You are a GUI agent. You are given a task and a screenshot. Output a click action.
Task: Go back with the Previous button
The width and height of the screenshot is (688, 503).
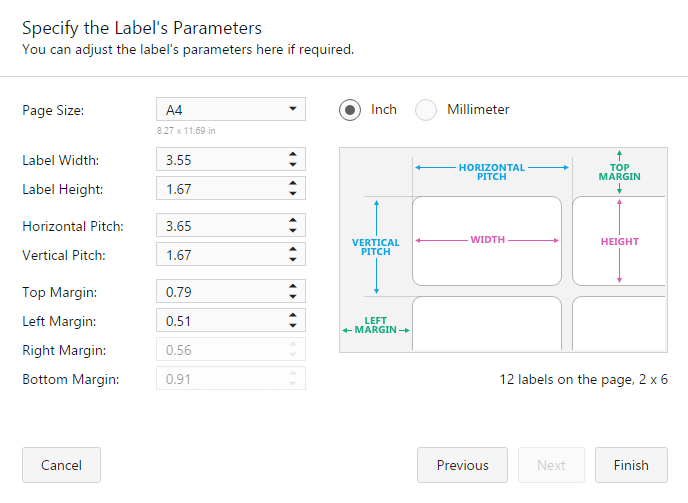[x=462, y=465]
